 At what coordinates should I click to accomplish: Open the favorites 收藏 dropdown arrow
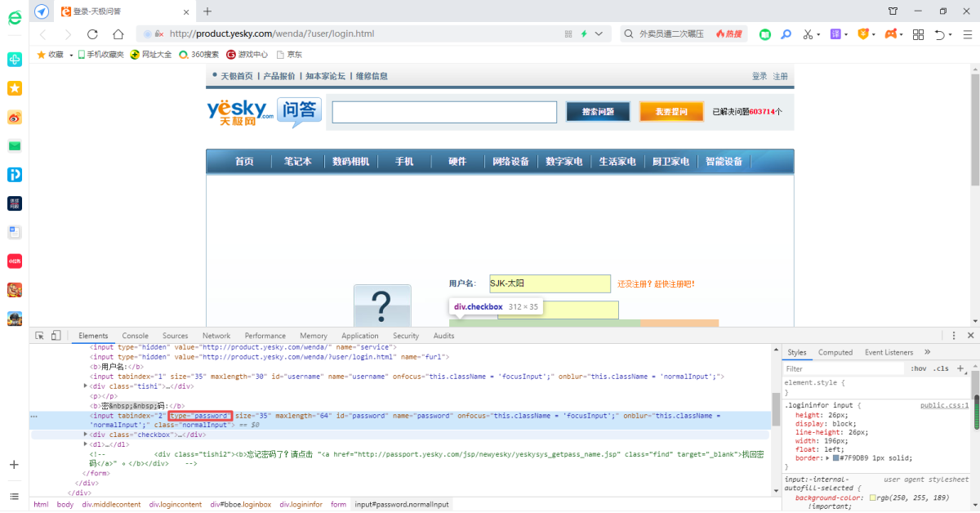[x=71, y=55]
